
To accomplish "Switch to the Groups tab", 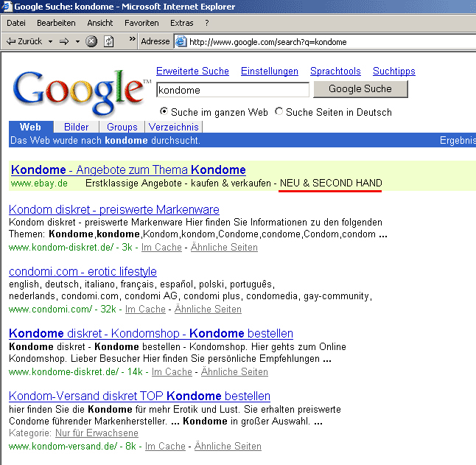I will 122,127.
